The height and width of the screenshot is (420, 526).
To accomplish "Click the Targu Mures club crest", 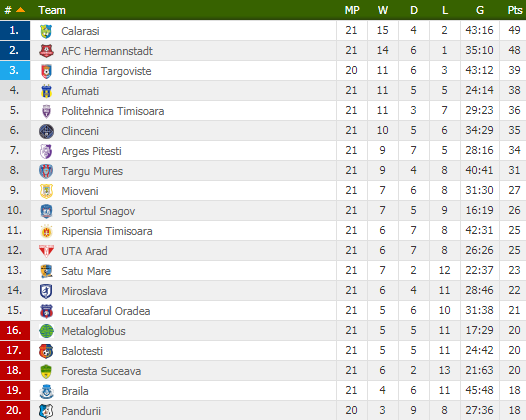I will pyautogui.click(x=46, y=171).
